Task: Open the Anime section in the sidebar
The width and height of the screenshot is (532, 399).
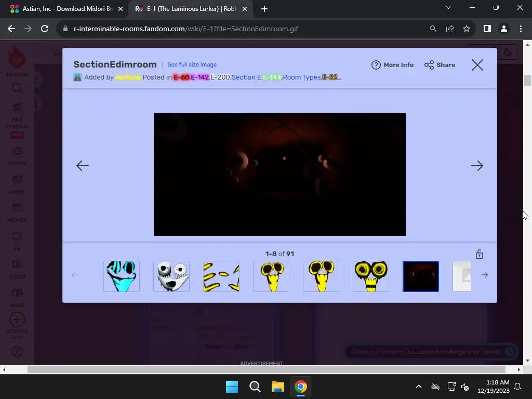Action: click(x=17, y=184)
